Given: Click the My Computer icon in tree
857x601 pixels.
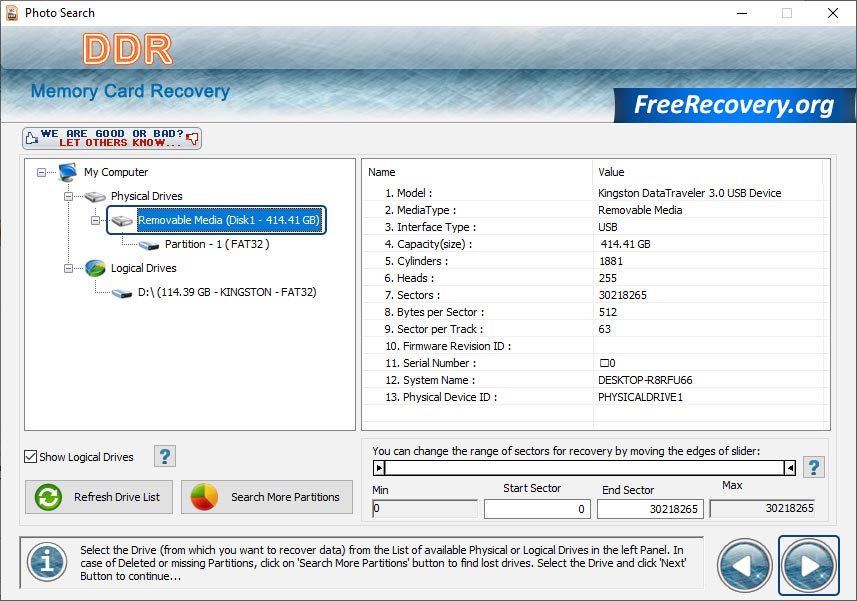Looking at the screenshot, I should (x=68, y=172).
